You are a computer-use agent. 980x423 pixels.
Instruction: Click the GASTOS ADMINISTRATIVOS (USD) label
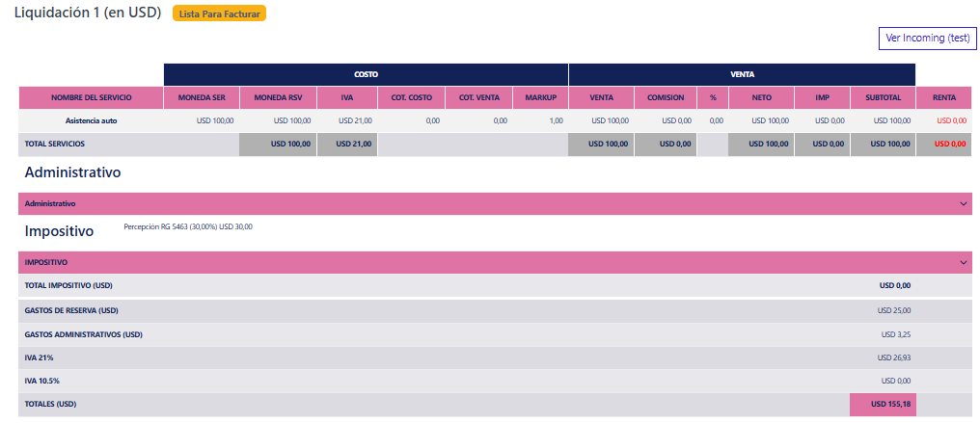click(84, 334)
